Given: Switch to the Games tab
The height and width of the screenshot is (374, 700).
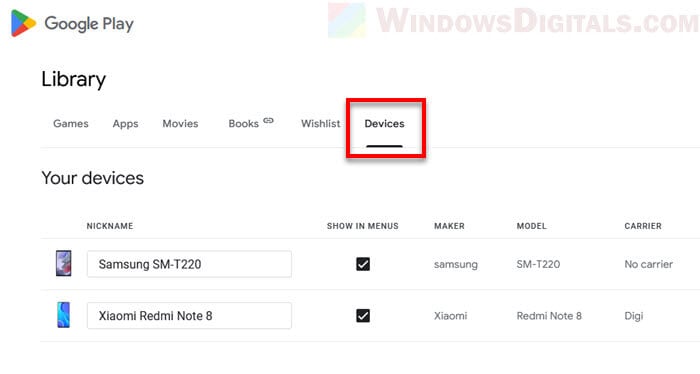Looking at the screenshot, I should [71, 124].
